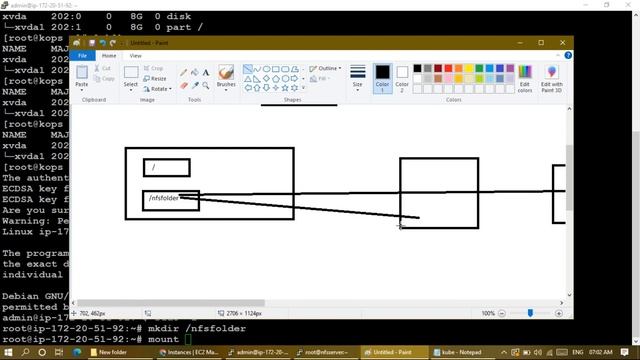Viewport: 640px width, 360px height.
Task: Pick the green color swatch
Action: [479, 68]
